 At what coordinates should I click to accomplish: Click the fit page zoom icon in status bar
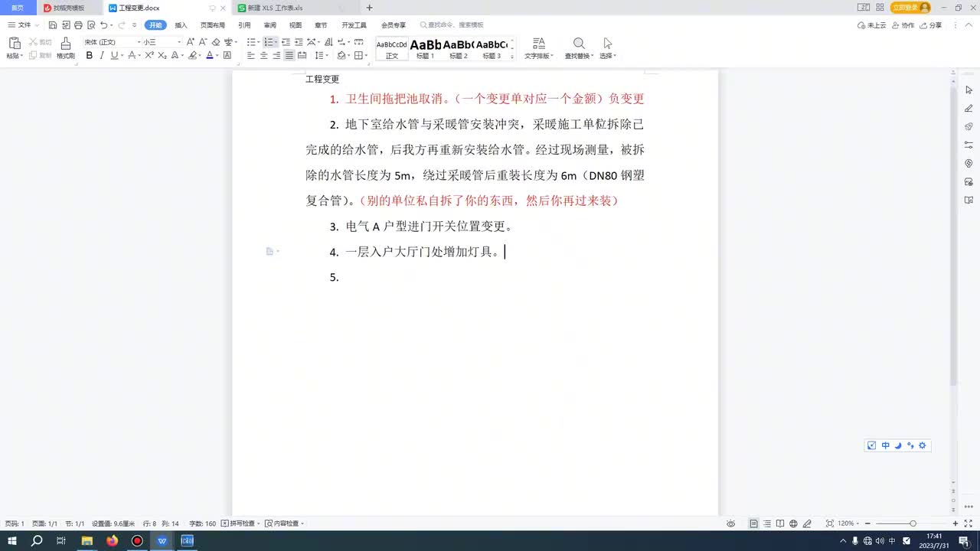[x=830, y=523]
